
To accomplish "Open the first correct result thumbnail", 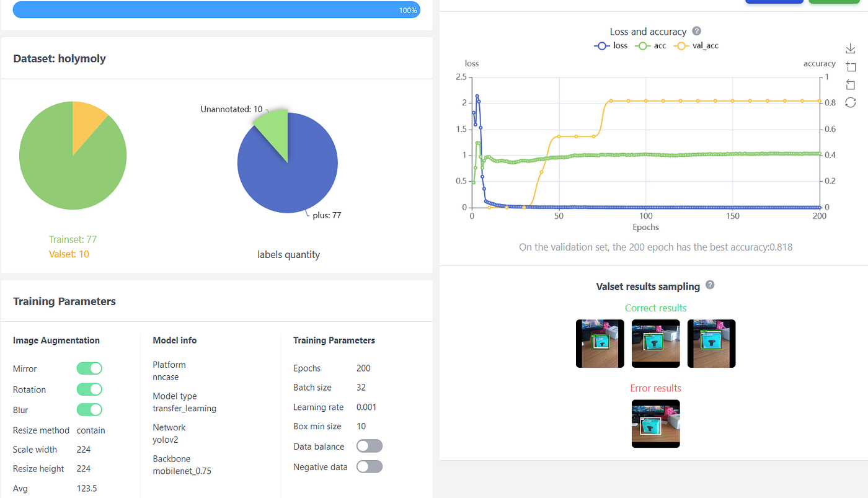I will pos(600,344).
